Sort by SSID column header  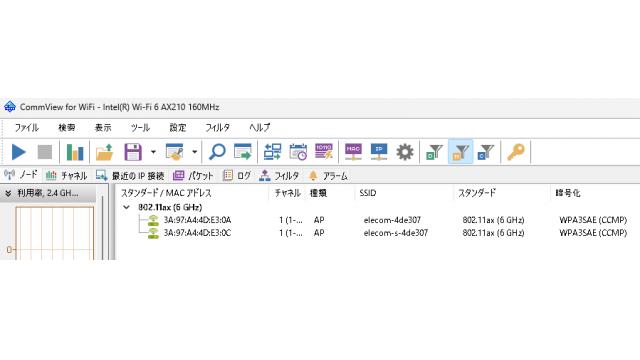click(x=368, y=193)
